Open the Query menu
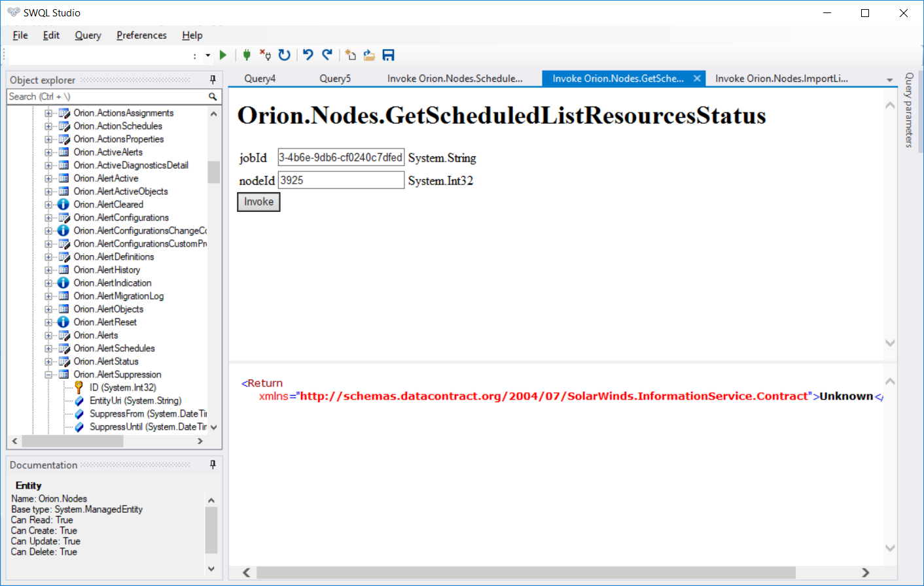 pyautogui.click(x=88, y=35)
